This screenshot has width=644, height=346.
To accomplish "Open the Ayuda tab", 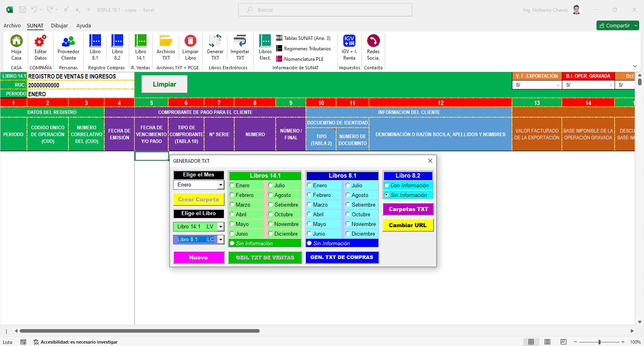I will point(84,25).
